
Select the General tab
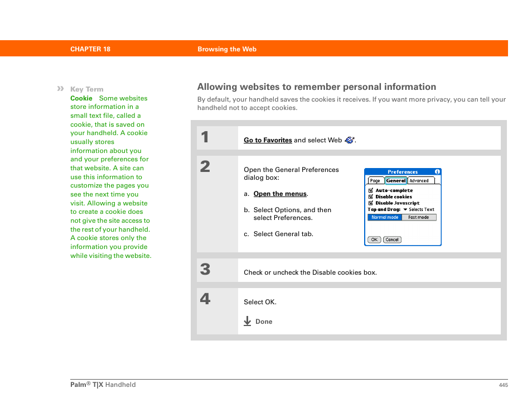(396, 181)
